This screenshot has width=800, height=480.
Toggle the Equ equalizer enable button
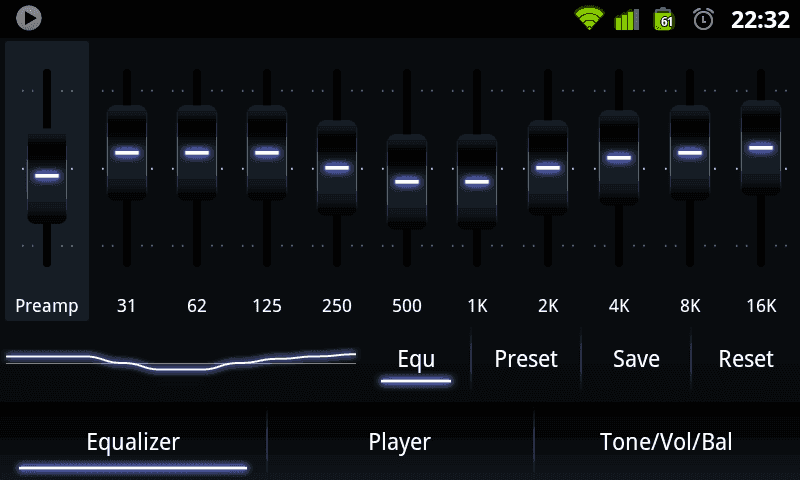pos(416,360)
